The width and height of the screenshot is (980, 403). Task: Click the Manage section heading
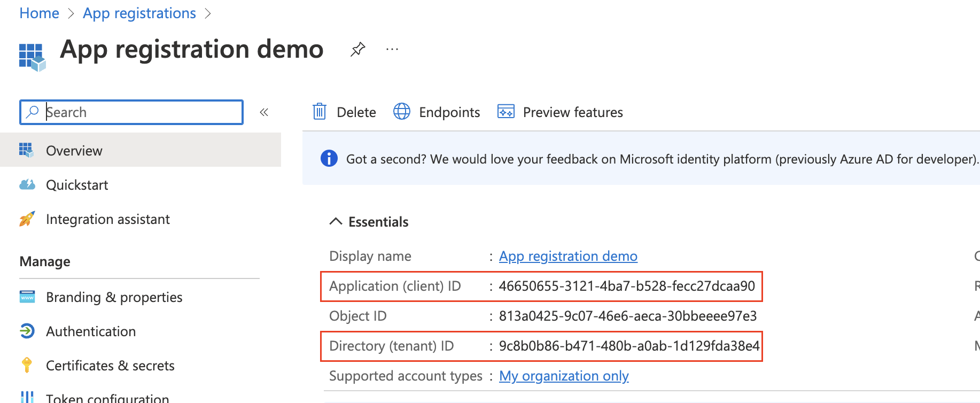pyautogui.click(x=45, y=261)
